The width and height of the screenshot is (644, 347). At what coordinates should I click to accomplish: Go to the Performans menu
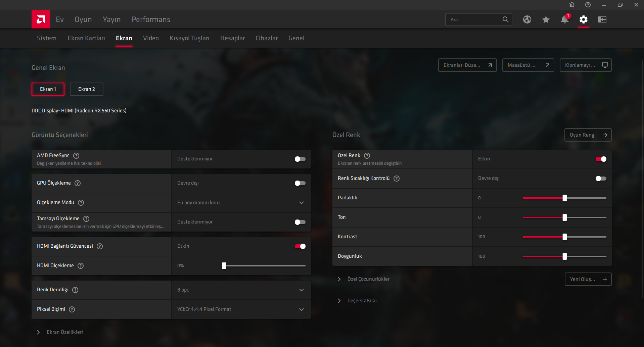click(x=151, y=19)
